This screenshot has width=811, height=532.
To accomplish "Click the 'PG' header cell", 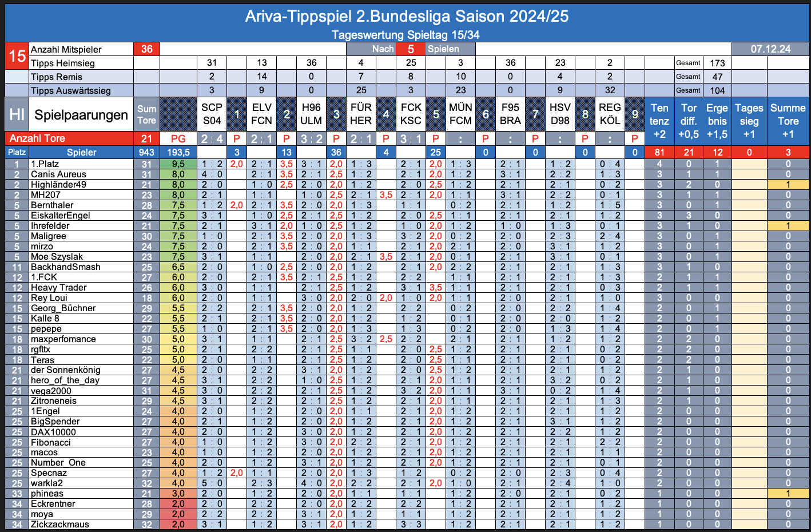I will pos(178,138).
